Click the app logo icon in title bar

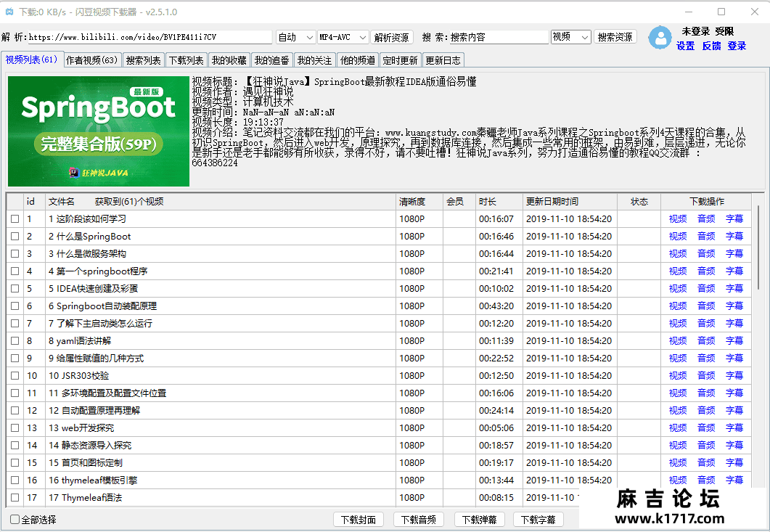click(x=9, y=12)
